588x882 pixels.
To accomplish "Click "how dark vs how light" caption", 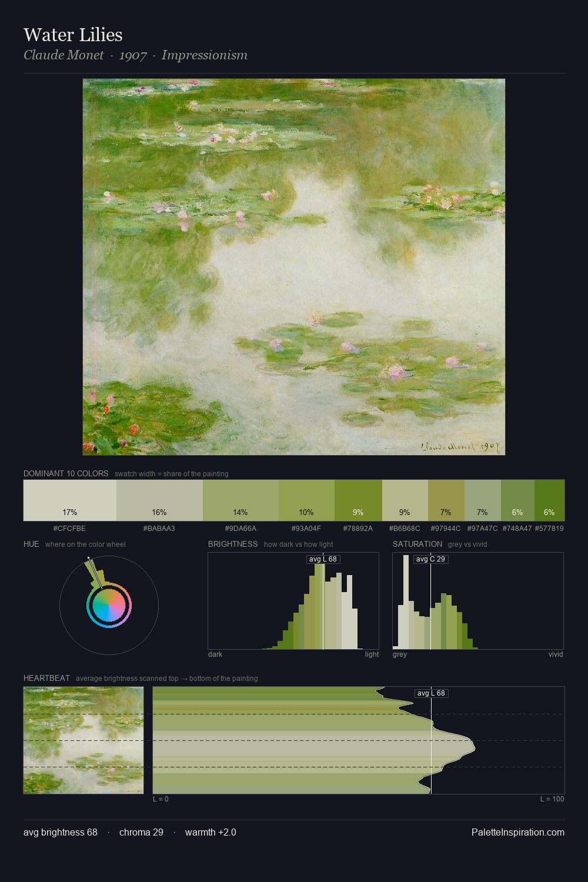I will 298,544.
